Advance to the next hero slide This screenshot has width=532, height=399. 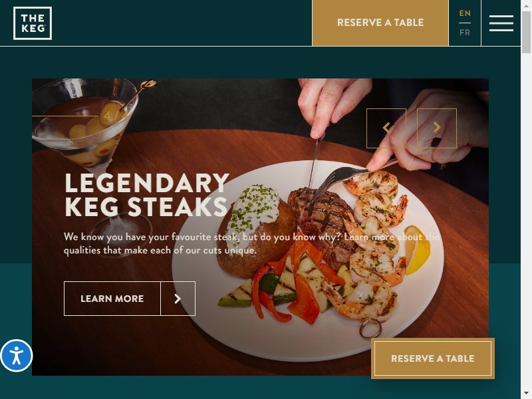(437, 128)
